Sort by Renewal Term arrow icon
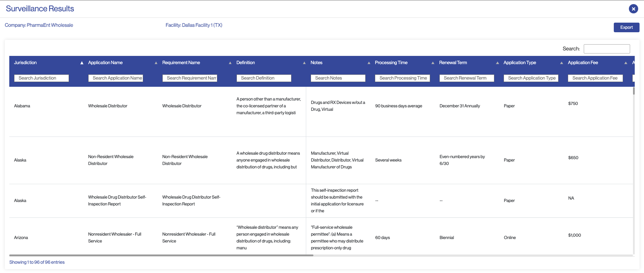Viewport: 644px width, 273px height. tap(497, 63)
